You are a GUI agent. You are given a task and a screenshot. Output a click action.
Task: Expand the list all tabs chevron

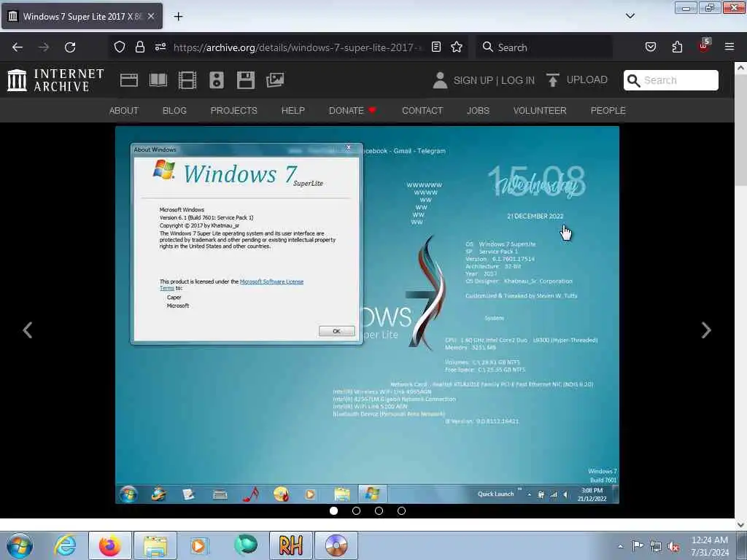(x=630, y=16)
